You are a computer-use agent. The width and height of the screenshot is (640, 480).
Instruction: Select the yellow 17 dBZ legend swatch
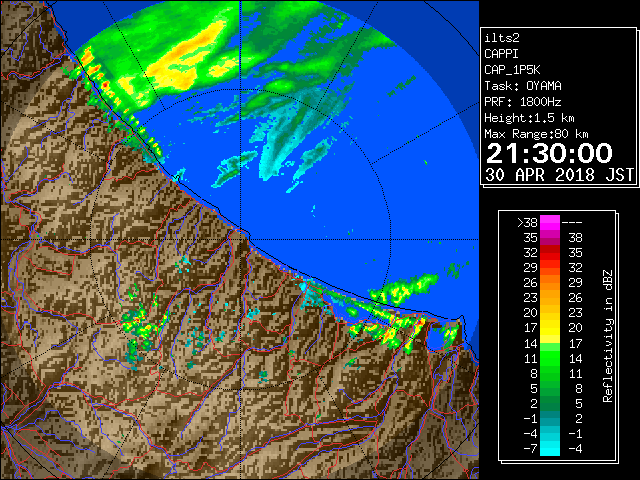point(550,328)
